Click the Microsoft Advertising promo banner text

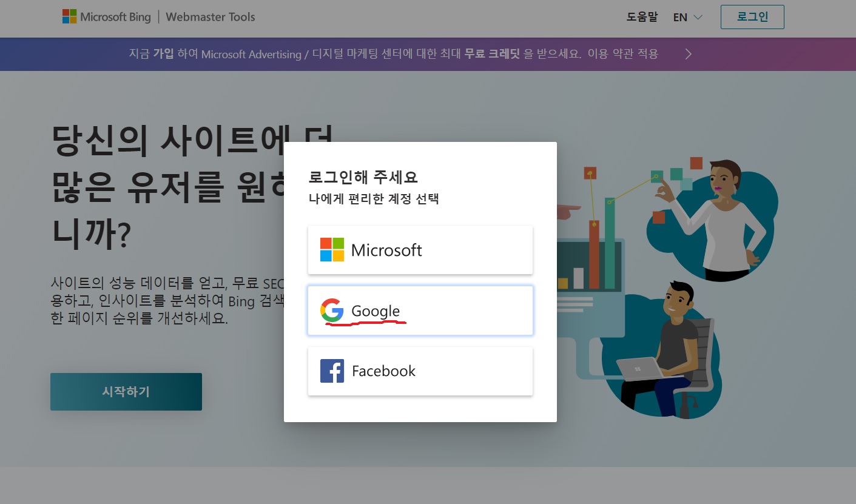394,54
